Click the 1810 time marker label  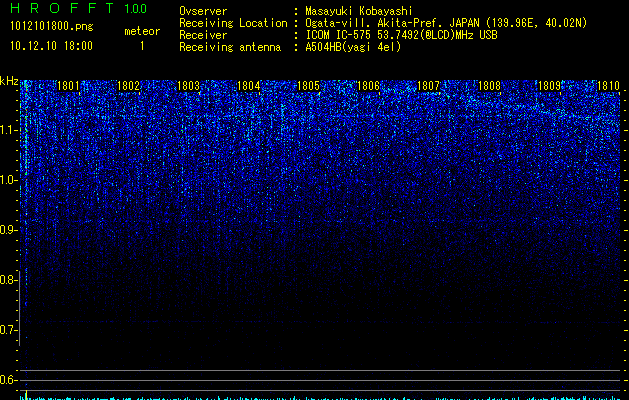(x=608, y=86)
